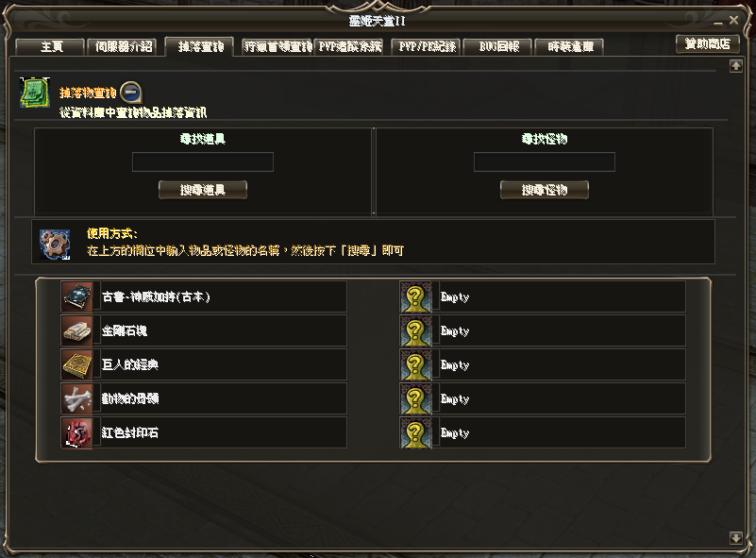Select the 金剛石塊 diamond block icon
The height and width of the screenshot is (558, 756).
click(x=77, y=330)
